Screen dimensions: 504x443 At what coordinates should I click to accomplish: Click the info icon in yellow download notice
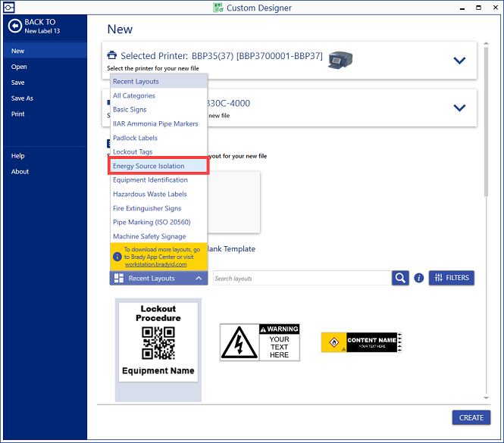(117, 257)
